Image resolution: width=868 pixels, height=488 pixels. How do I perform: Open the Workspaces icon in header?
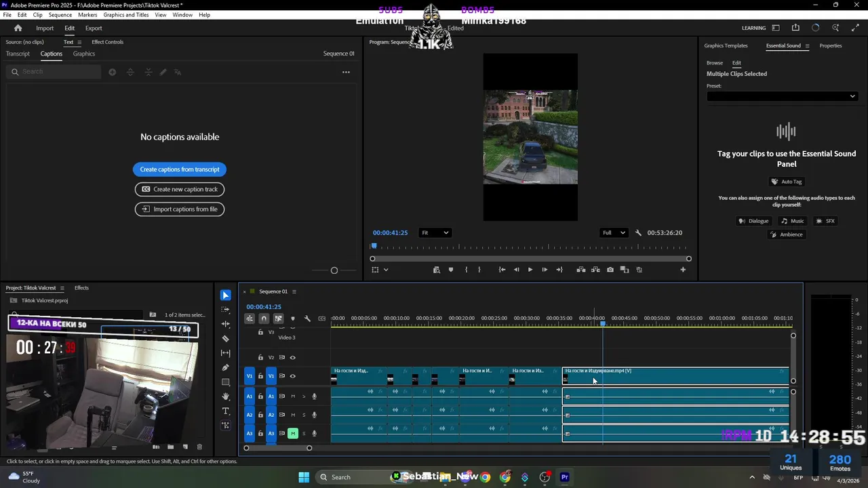pos(776,28)
